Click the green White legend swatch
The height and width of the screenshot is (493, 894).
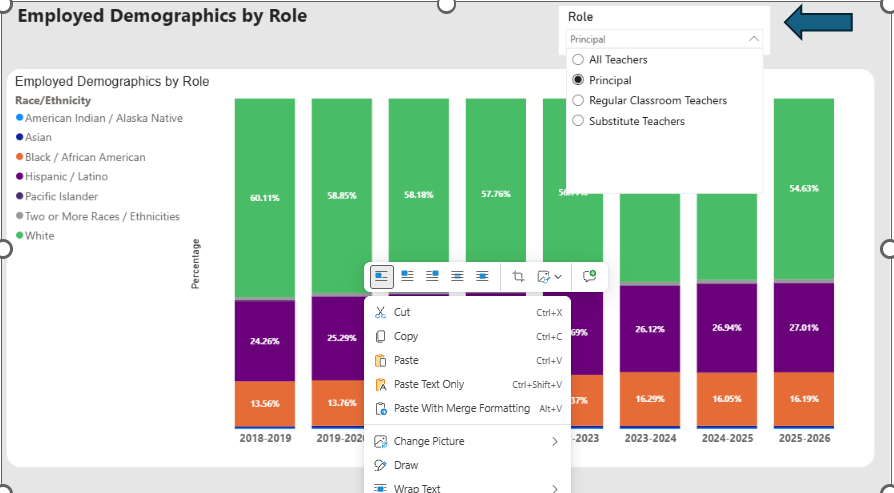tap(20, 235)
